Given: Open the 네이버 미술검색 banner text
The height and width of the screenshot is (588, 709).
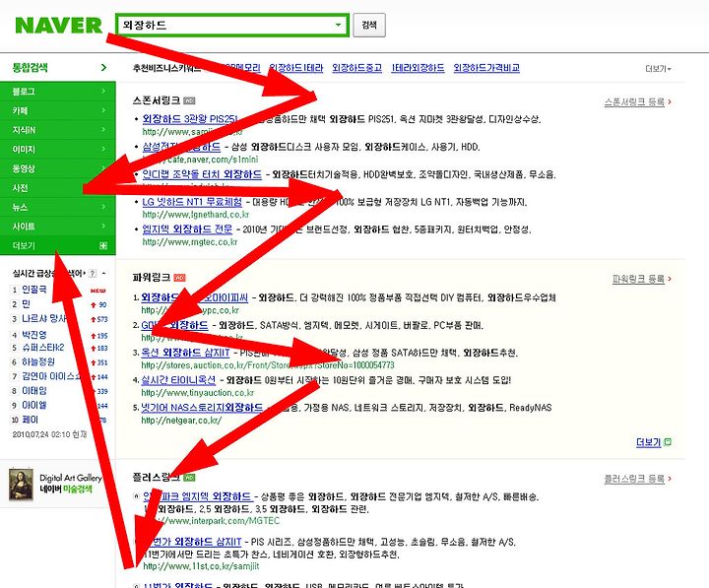Looking at the screenshot, I should pos(66,489).
